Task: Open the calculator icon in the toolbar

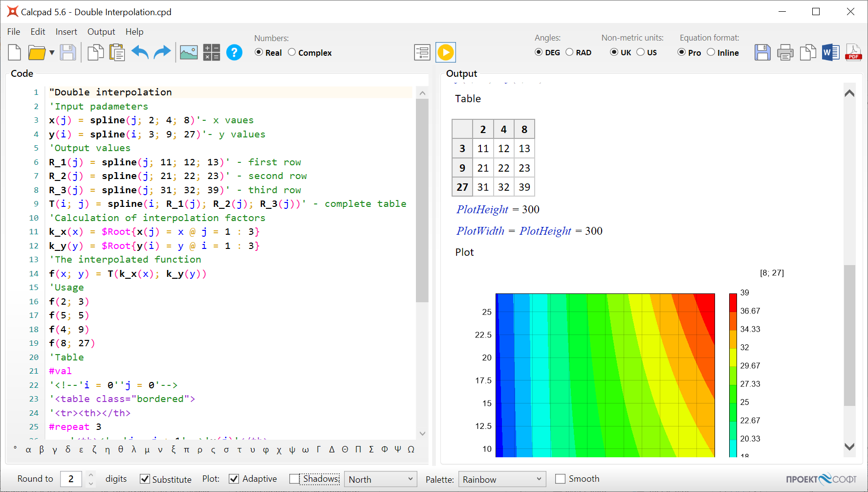Action: (211, 52)
